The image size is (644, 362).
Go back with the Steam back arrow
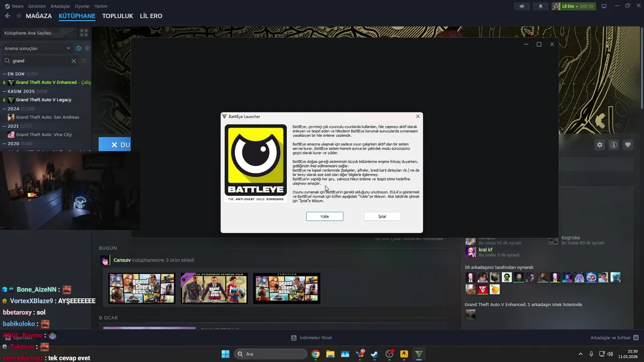[x=8, y=16]
